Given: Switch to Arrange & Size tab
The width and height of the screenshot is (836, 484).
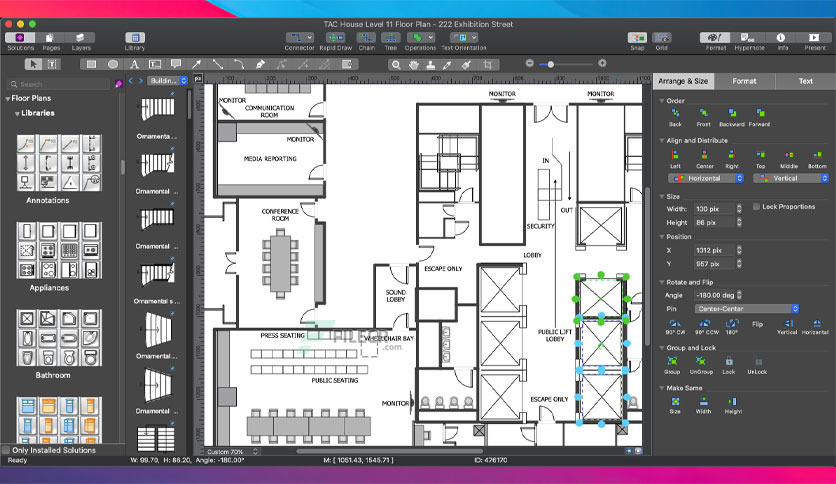Looking at the screenshot, I should (683, 81).
